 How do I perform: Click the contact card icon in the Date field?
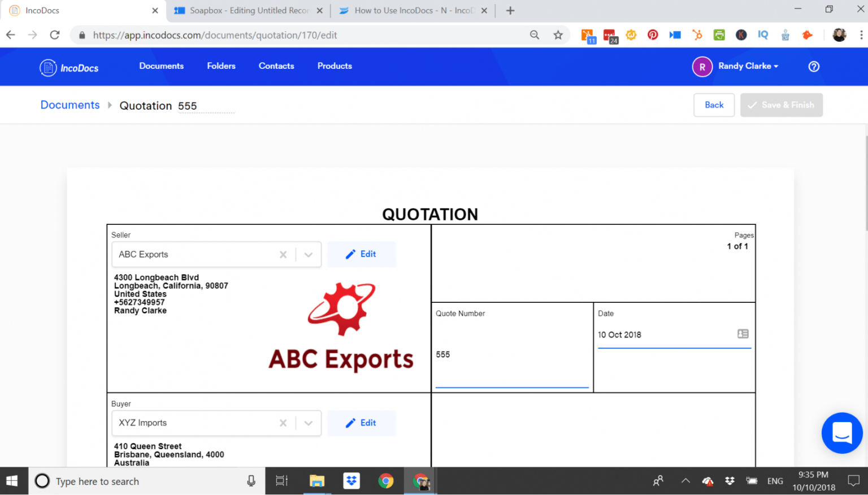(x=743, y=334)
